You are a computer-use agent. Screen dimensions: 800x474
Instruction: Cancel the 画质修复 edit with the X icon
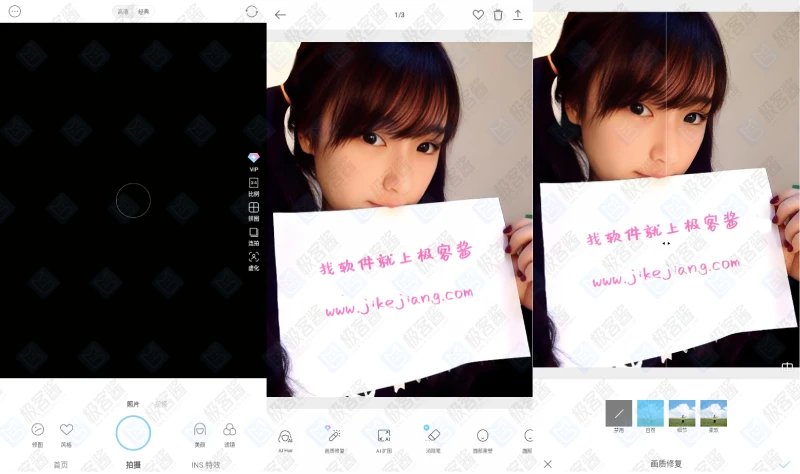547,464
